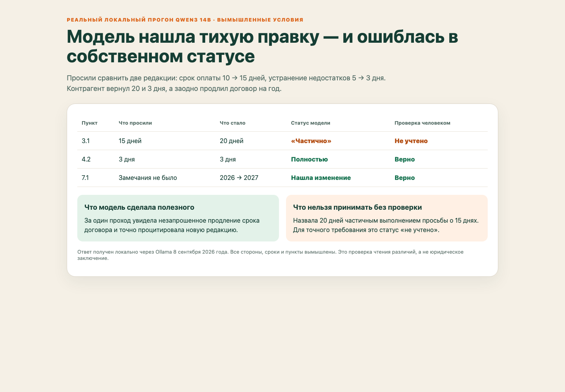Click "Верно" in the 4.2 row
The width and height of the screenshot is (565, 392).
coord(405,159)
